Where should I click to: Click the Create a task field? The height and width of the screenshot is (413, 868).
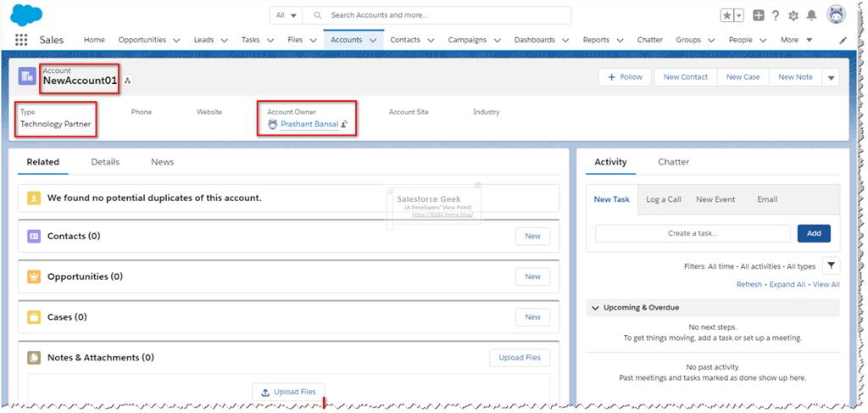(693, 233)
